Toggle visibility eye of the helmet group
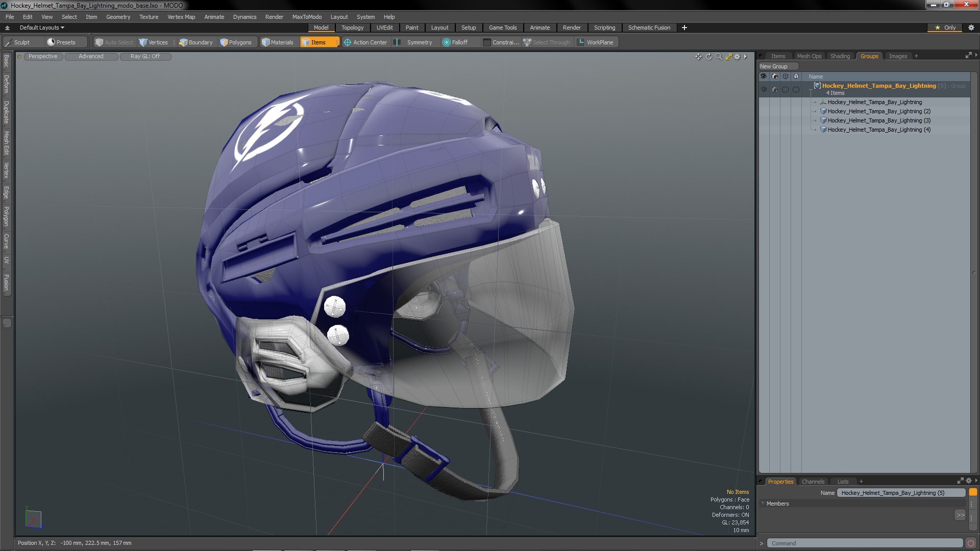The width and height of the screenshot is (980, 551). tap(764, 89)
